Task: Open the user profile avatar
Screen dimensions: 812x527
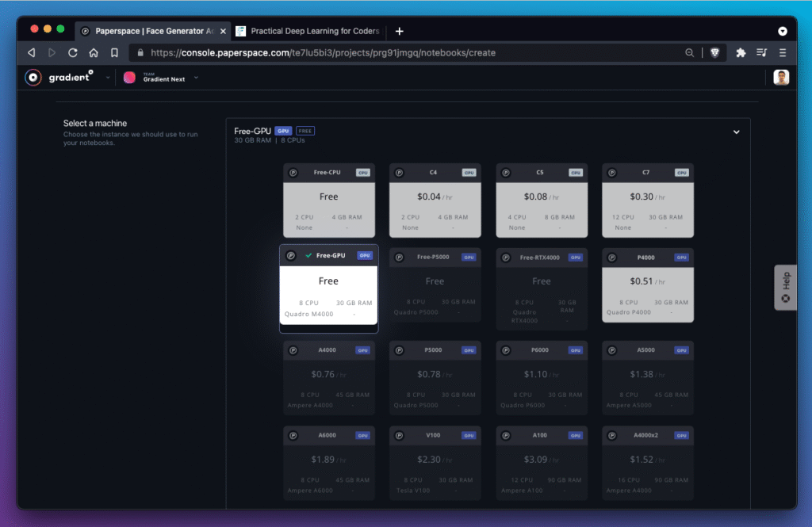Action: [x=781, y=78]
